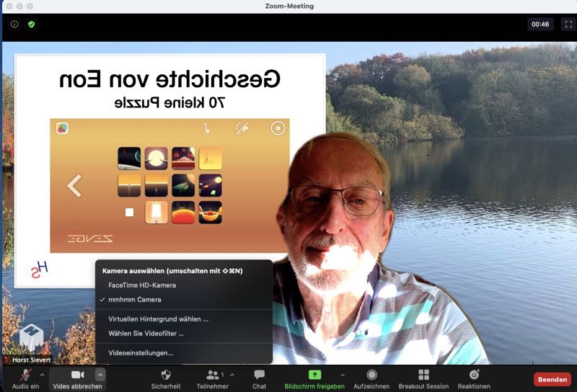Screen dimensions: 577x392
Task: Stop video with Video abbrechen
Action: pos(77,375)
